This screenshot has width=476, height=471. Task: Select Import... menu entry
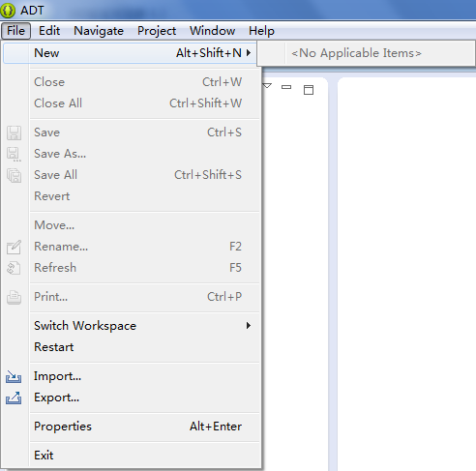click(x=132, y=376)
